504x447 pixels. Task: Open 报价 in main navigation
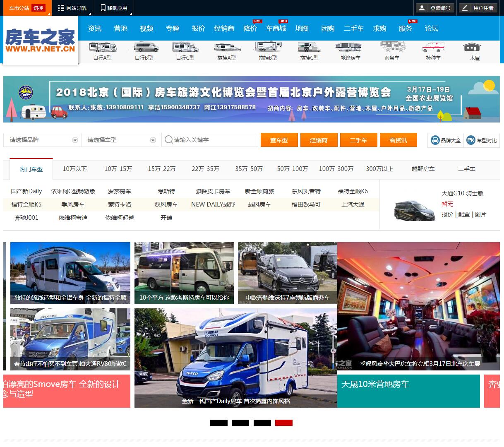click(198, 28)
